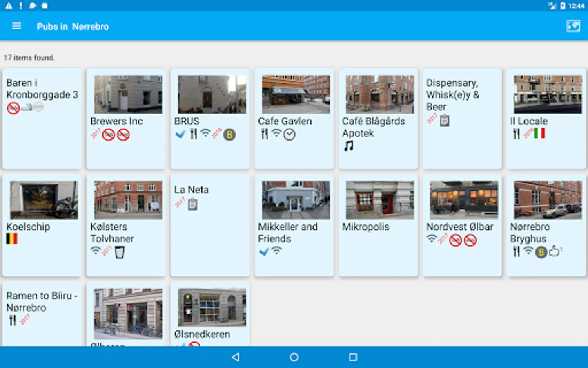Screen dimensions: 588x368
Task: Tap the fork and knife icon on BRUS
Action: pyautogui.click(x=194, y=134)
